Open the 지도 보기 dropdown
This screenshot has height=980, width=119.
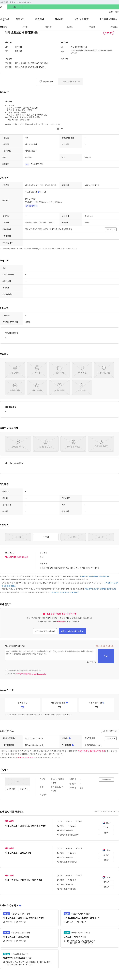coord(111,229)
